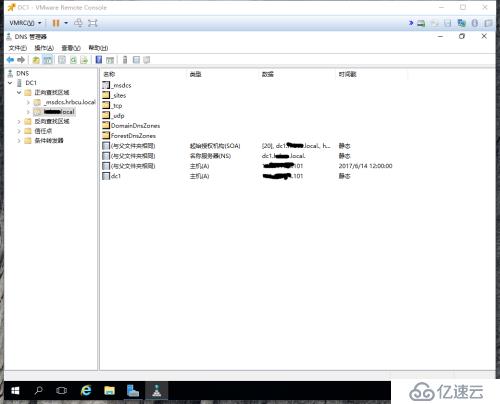Click the Properties sheet icon in DNS toolbar
Image resolution: width=500 pixels, height=404 pixels.
(62, 60)
